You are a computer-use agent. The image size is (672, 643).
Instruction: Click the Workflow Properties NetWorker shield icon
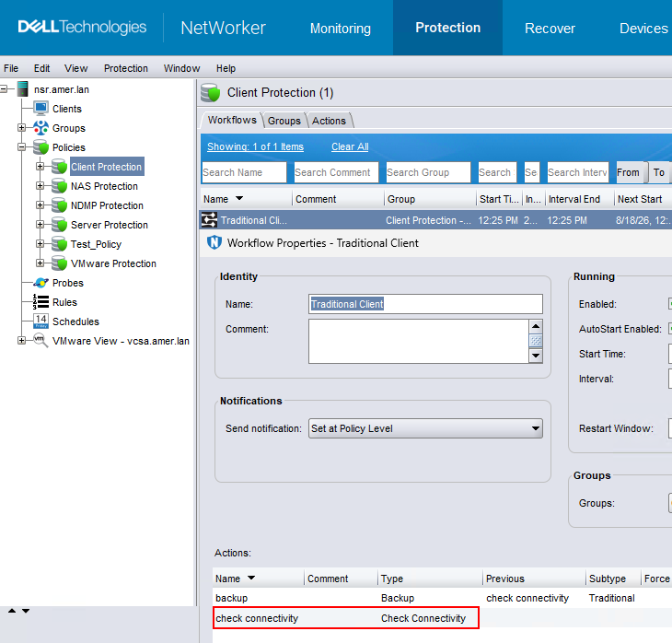(214, 243)
